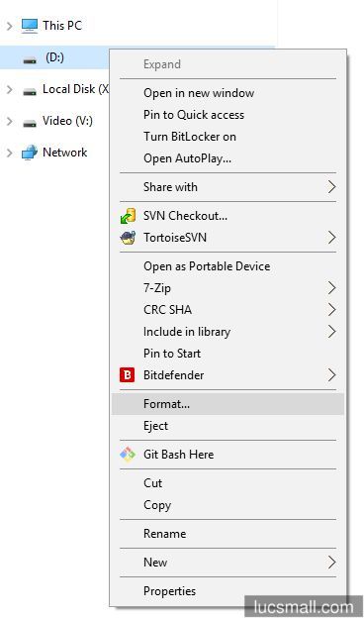
Task: Expand the Video (V:) tree node
Action: point(10,121)
